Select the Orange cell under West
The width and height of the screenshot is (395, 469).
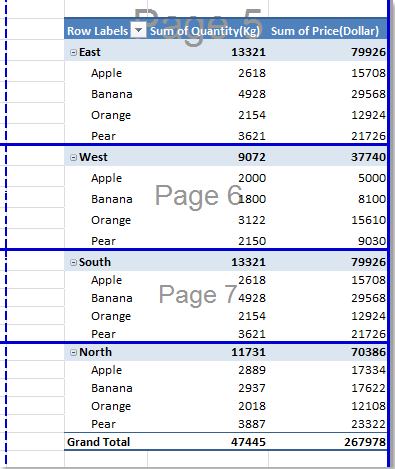(111, 220)
